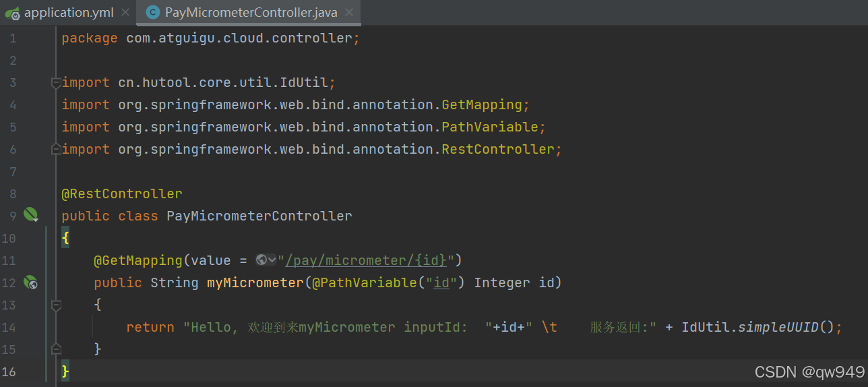Click the "Hello, 欢迎到来myMicrometer inputId: " string
Image resolution: width=868 pixels, height=387 pixels.
[x=338, y=327]
